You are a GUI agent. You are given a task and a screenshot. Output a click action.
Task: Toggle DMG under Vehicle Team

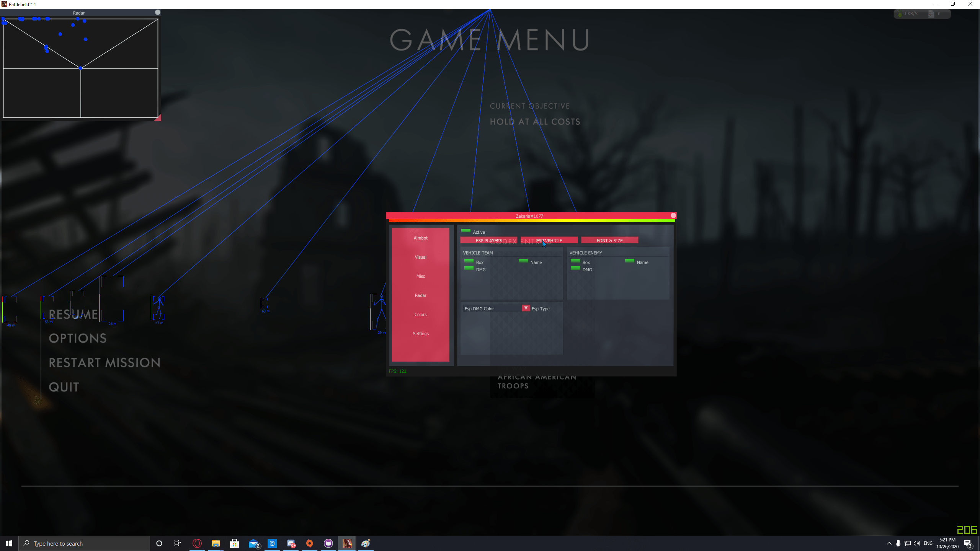[x=469, y=269]
